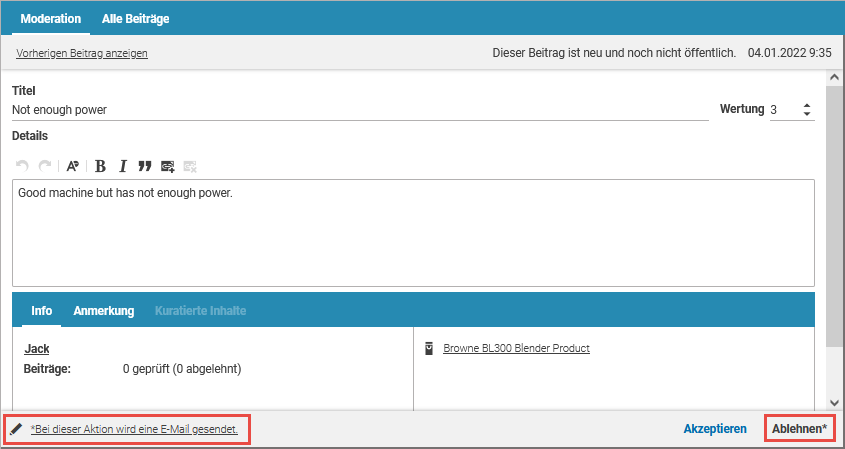
Task: Open the text style formatting icon
Action: pyautogui.click(x=73, y=166)
